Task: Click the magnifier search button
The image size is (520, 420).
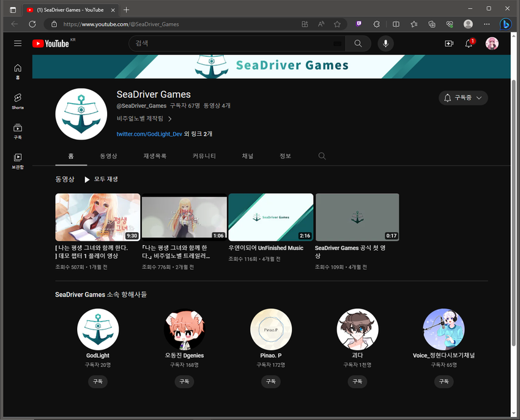Action: point(358,43)
